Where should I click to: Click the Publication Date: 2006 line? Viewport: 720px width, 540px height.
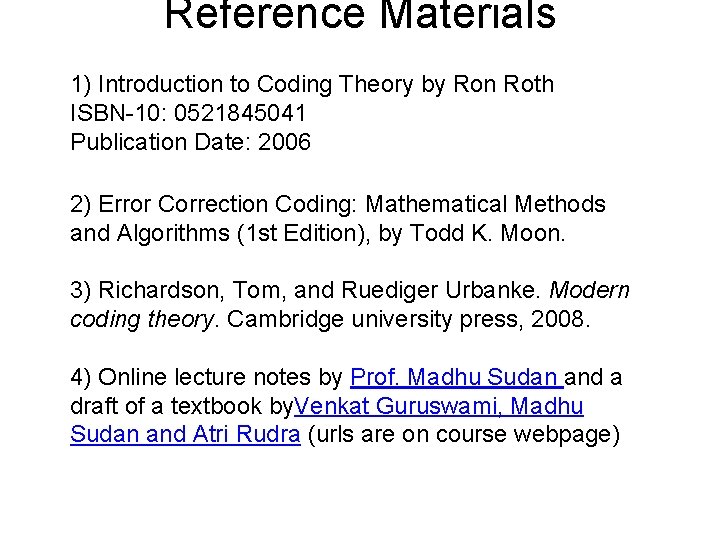[x=191, y=142]
